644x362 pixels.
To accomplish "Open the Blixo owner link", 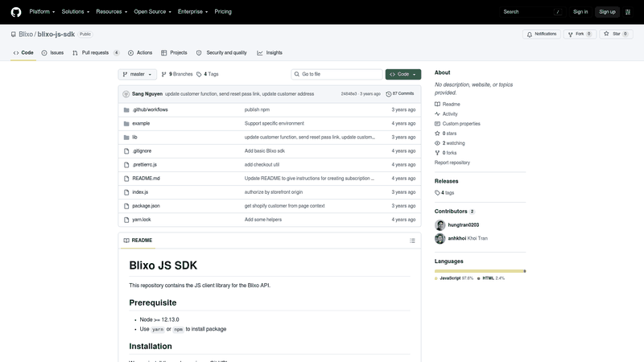I will pos(26,35).
